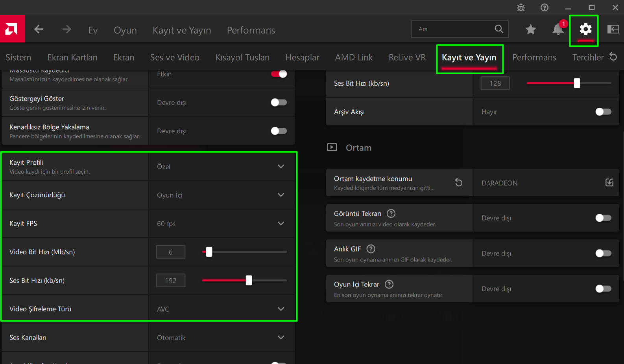Image resolution: width=624 pixels, height=364 pixels.
Task: Select the Kayıt ve Yayın settings tab
Action: 469,57
